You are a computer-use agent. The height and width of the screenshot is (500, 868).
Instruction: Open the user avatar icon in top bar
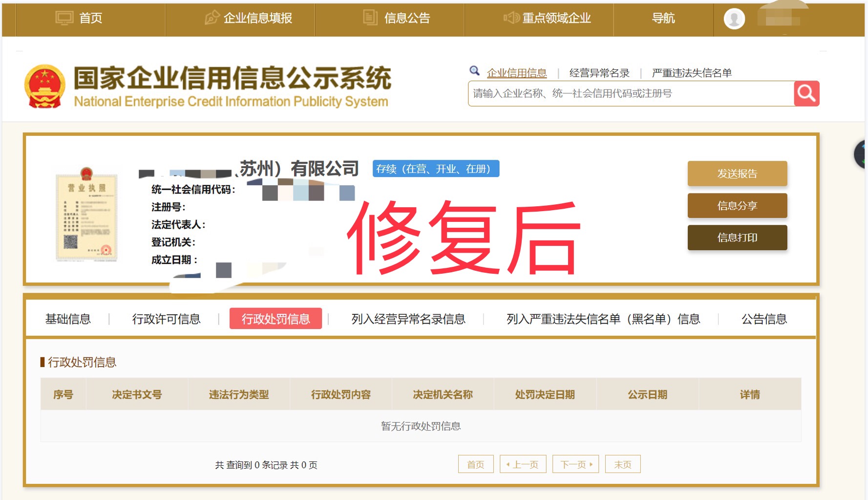pyautogui.click(x=733, y=19)
